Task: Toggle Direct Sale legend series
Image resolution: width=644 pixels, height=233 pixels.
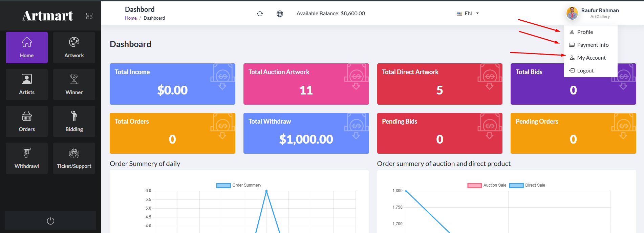Action: [x=527, y=185]
